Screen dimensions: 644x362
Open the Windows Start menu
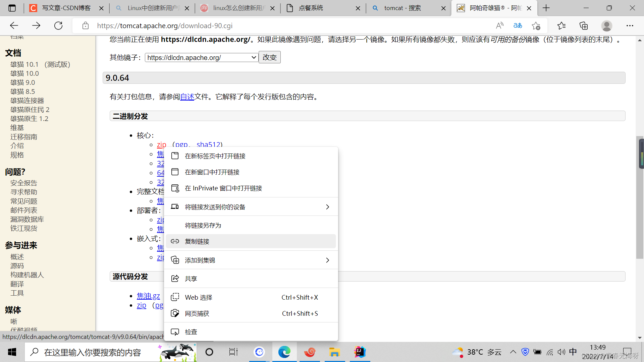pyautogui.click(x=12, y=352)
